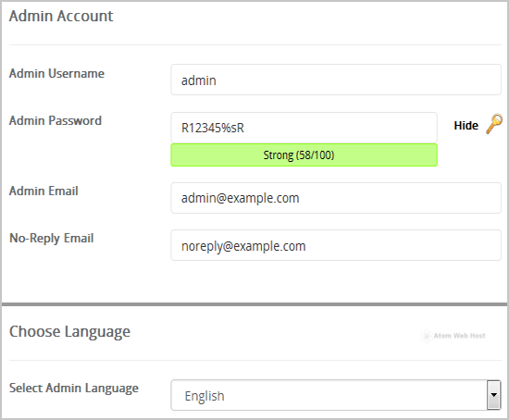Click the No-Reply Email text field
Viewport: 509px width, 420px height.
[x=336, y=245]
